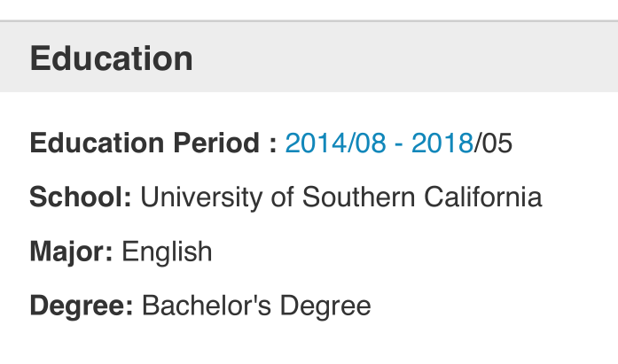Click the Bachelor's Degree value
The height and width of the screenshot is (364, 618).
tap(256, 306)
